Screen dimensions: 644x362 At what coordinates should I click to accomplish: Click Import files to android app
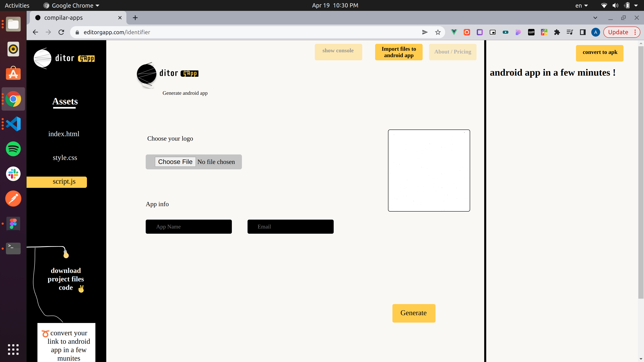398,52
